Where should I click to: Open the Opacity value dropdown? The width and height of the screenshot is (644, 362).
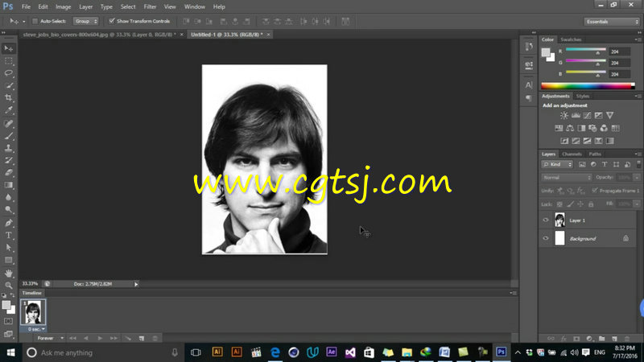(x=637, y=177)
